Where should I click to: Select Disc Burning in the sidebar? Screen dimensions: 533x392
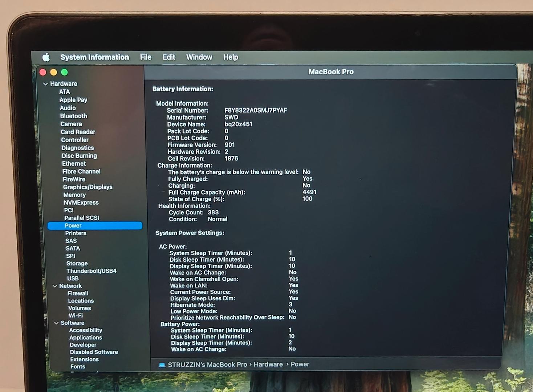coord(79,156)
